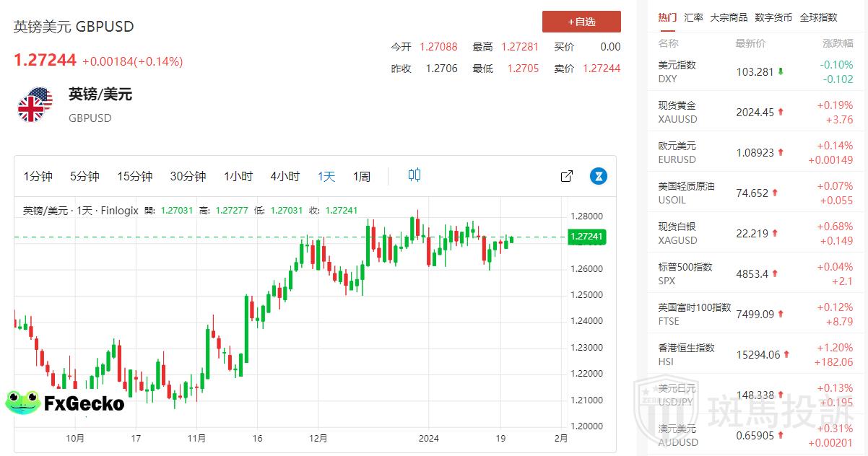Click the +自选 button
Viewport: 868px width, 456px height.
[581, 22]
